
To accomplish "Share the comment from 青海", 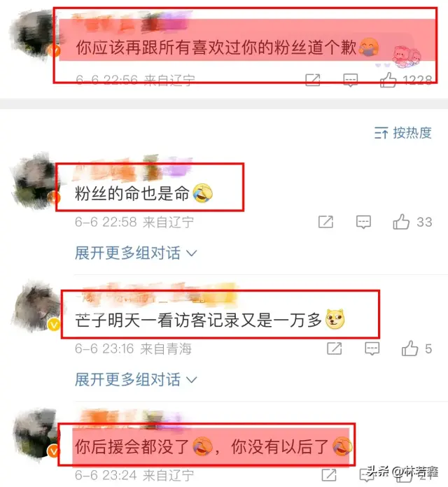I will coord(335,348).
